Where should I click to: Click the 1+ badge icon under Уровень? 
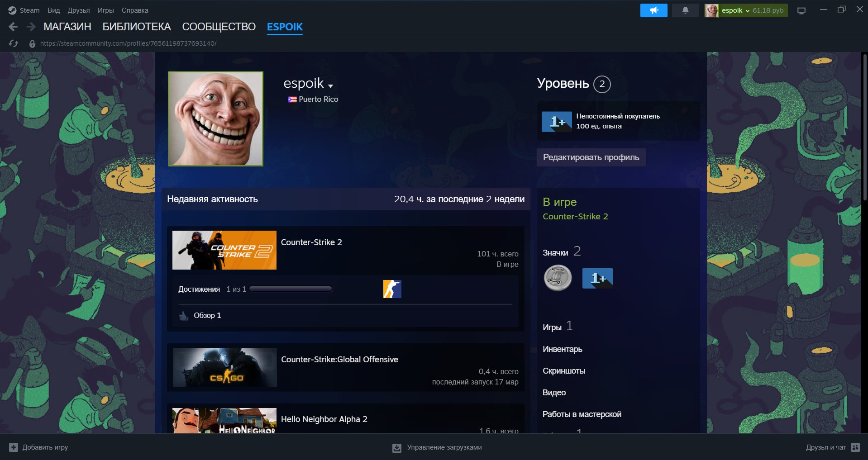pos(557,122)
